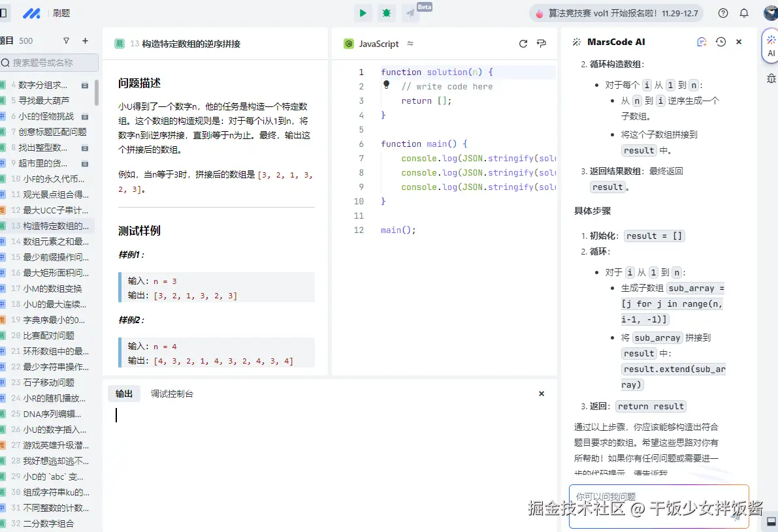The image size is (778, 532).
Task: Click the note icon beside problem 8
Action: (x=85, y=148)
